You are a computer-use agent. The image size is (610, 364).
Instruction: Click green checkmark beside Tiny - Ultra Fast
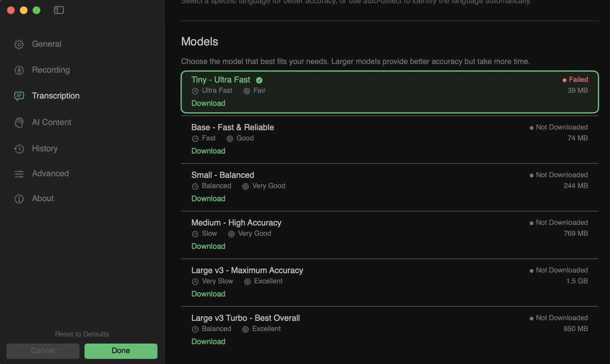point(259,80)
